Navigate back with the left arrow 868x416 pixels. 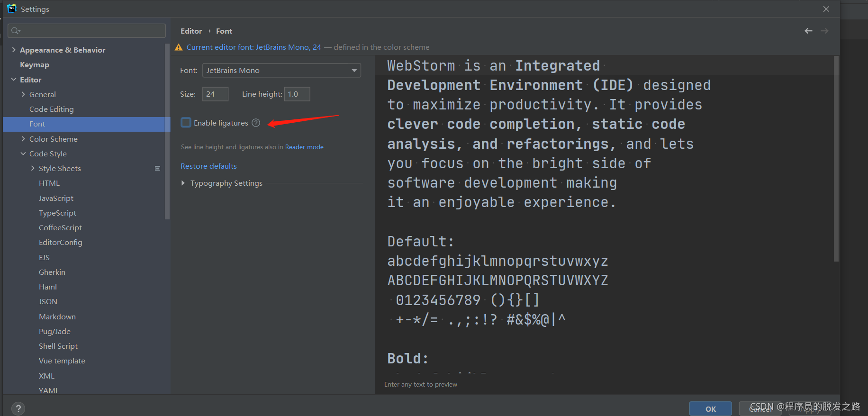(x=808, y=31)
